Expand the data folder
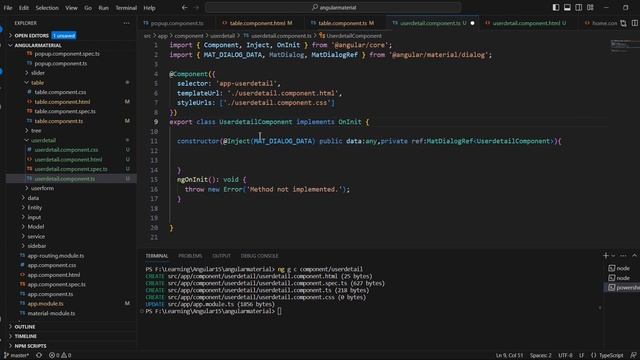Image resolution: width=640 pixels, height=360 pixels. click(33, 198)
